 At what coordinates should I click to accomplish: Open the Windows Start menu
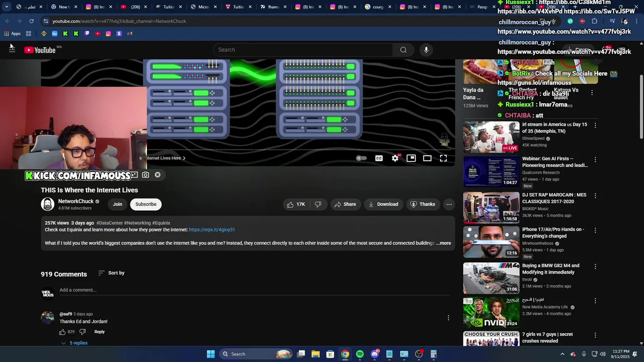211,354
